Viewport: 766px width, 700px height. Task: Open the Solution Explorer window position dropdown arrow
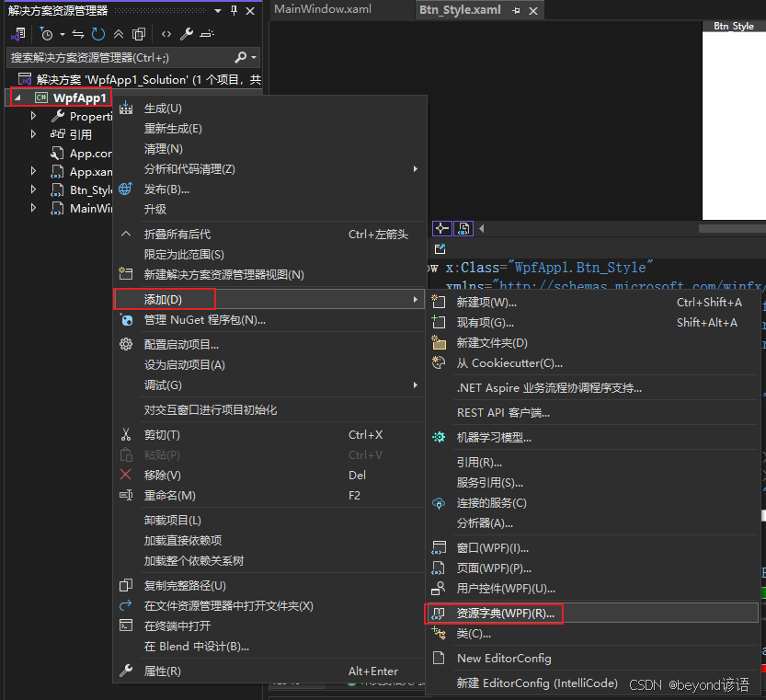pos(218,10)
